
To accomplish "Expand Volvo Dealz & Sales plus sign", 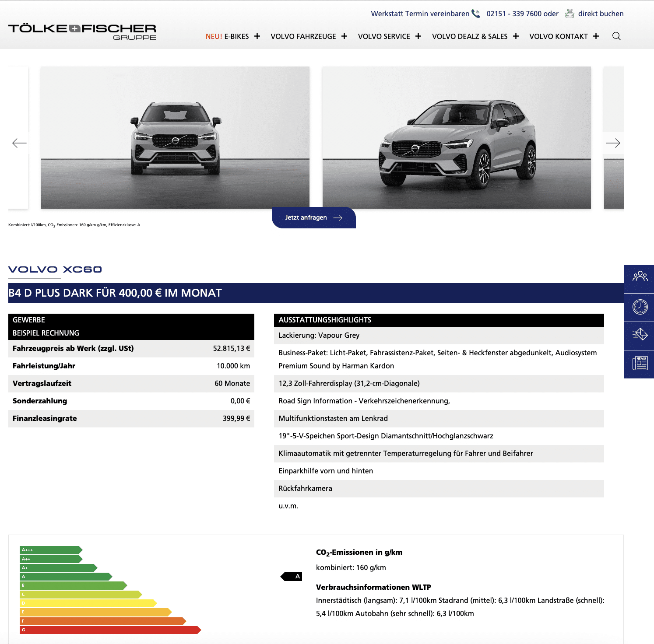I will point(516,36).
